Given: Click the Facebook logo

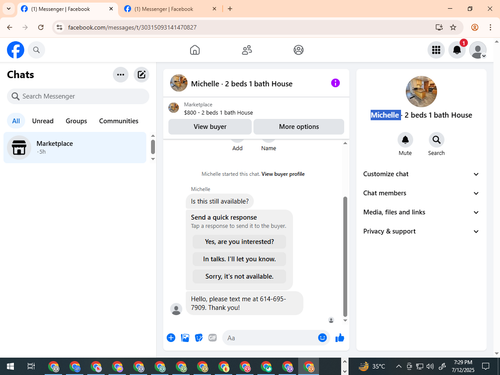Looking at the screenshot, I should click(x=15, y=50).
